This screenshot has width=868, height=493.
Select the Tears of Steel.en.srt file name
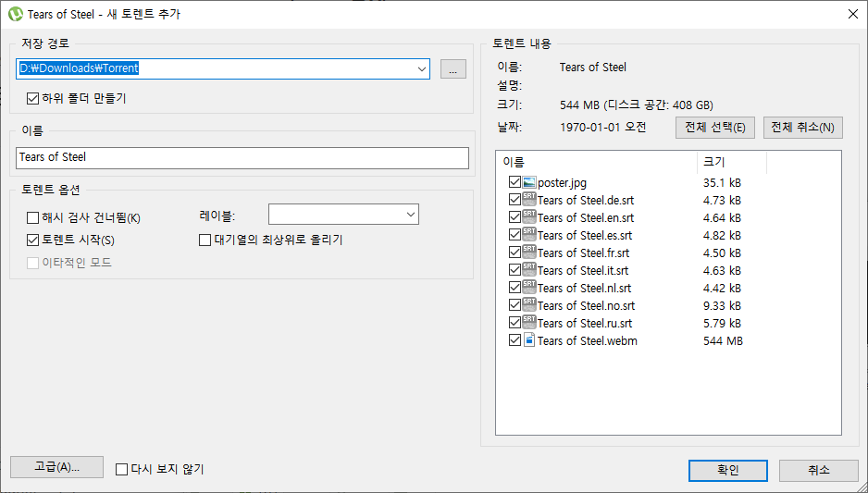[586, 218]
